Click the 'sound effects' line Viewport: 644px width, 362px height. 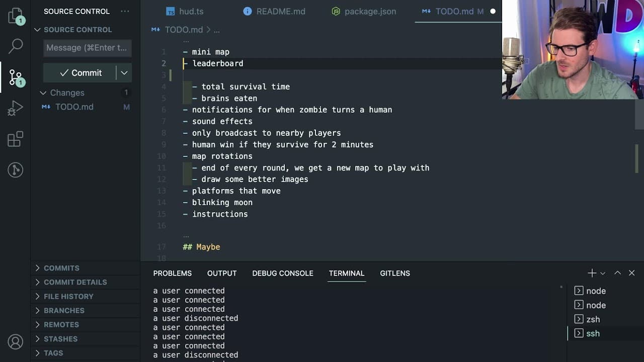(x=222, y=121)
